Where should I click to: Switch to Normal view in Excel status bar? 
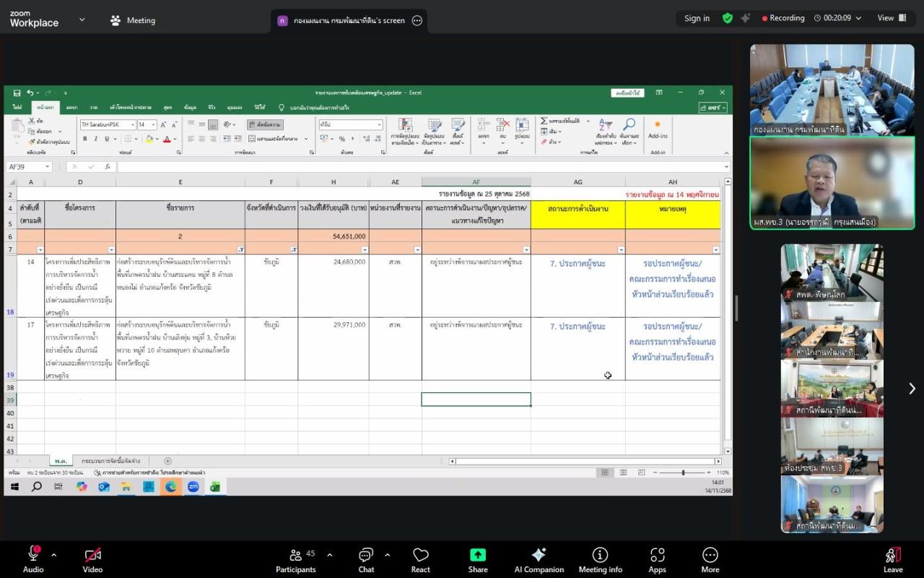click(x=605, y=473)
